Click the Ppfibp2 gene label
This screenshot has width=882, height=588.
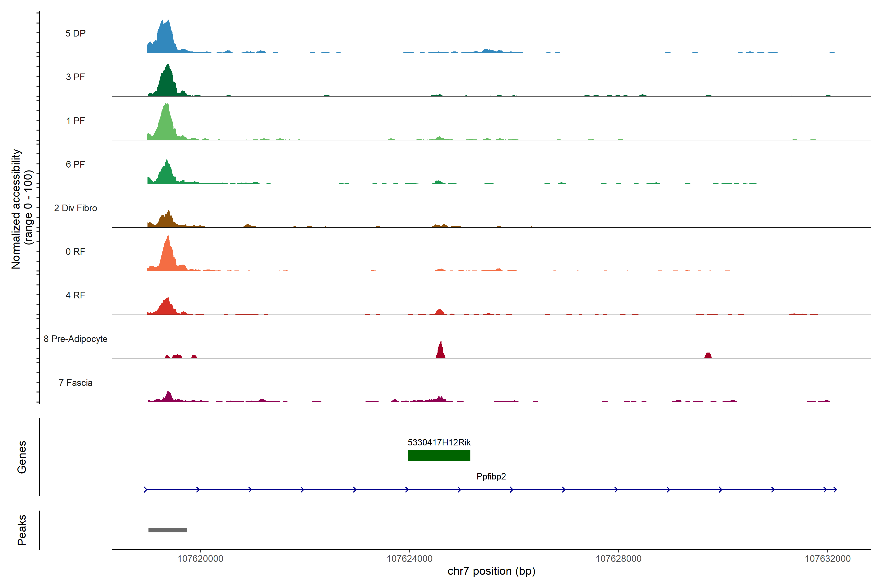[x=491, y=477]
